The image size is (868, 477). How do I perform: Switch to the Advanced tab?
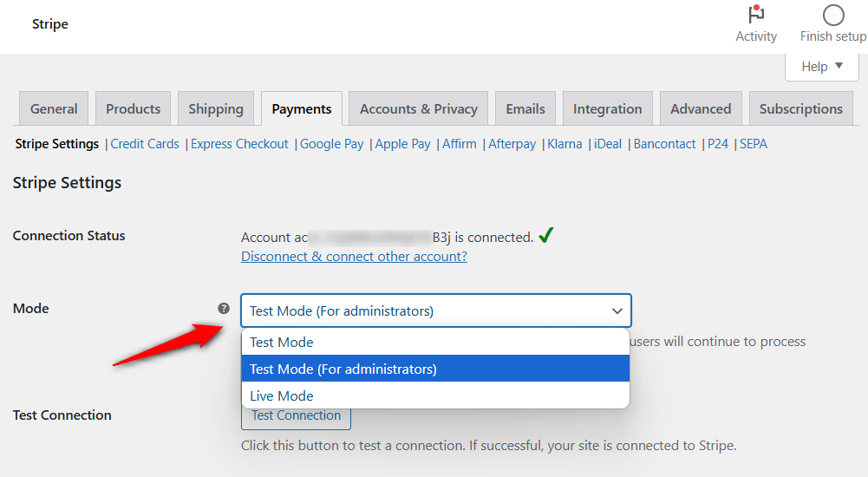(x=701, y=109)
